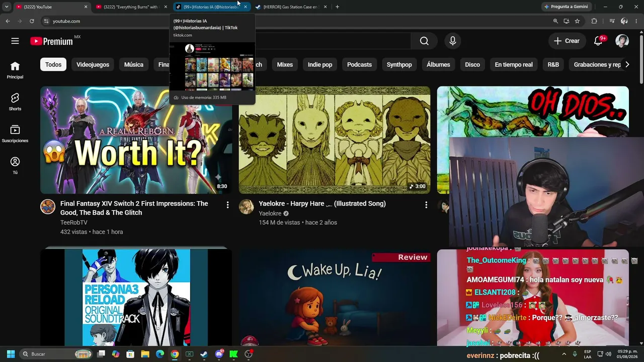The image size is (644, 362).
Task: Go to Principal in the sidebar
Action: pyautogui.click(x=15, y=70)
